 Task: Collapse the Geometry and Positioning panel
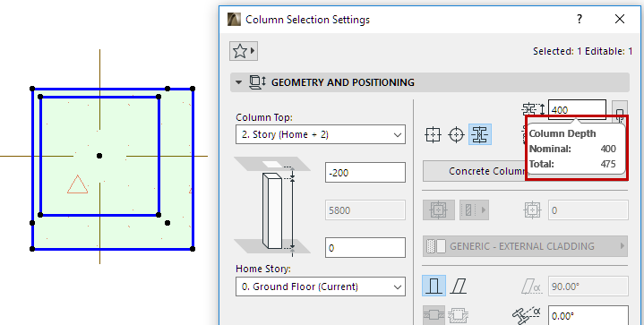click(238, 82)
